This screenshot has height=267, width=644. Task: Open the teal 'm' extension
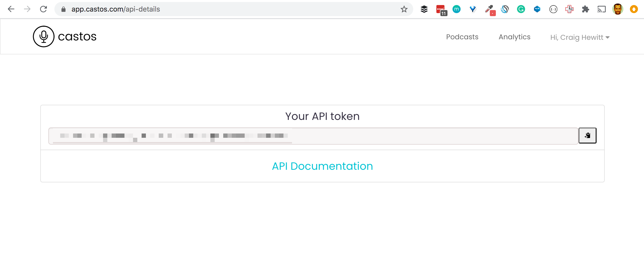pos(457,9)
